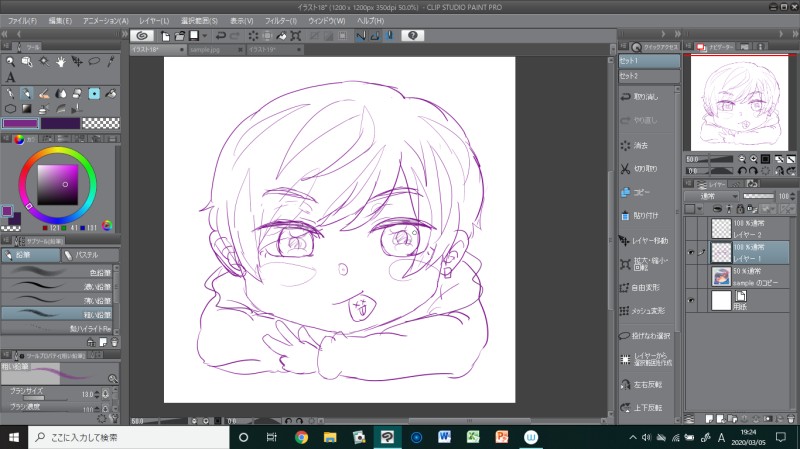Click 貼り付け in Quick Access

coord(646,216)
